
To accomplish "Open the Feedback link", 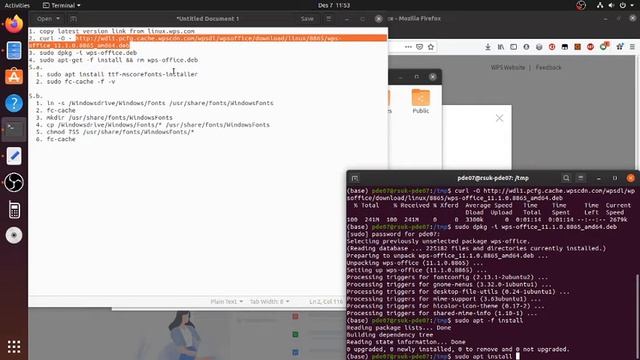I will [x=548, y=67].
